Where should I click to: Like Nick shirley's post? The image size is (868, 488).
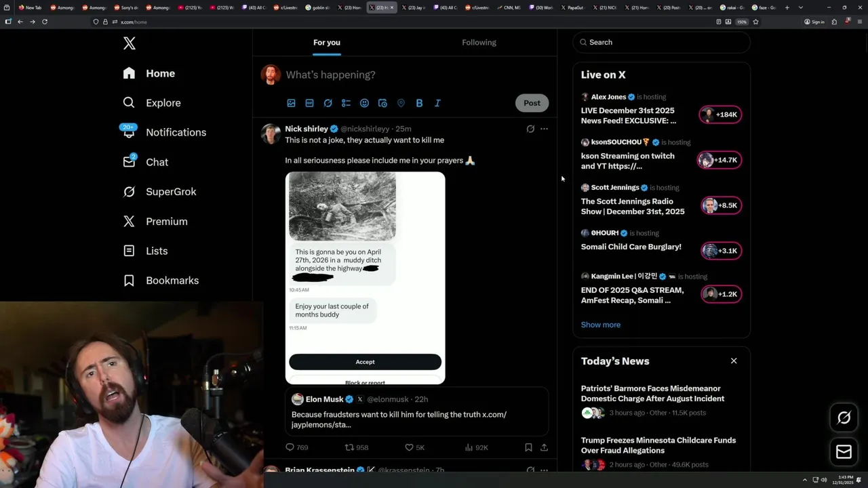(414, 447)
